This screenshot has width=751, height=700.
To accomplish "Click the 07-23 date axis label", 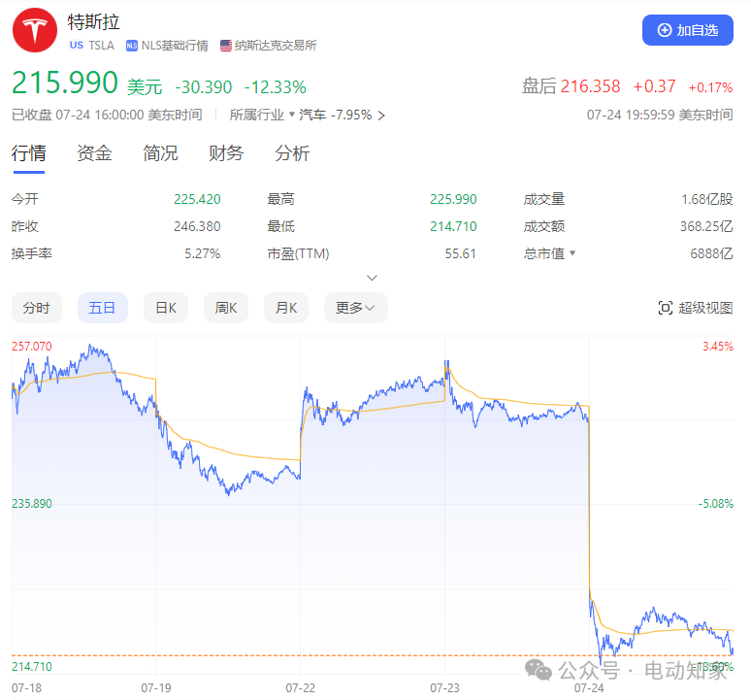I will point(444,688).
